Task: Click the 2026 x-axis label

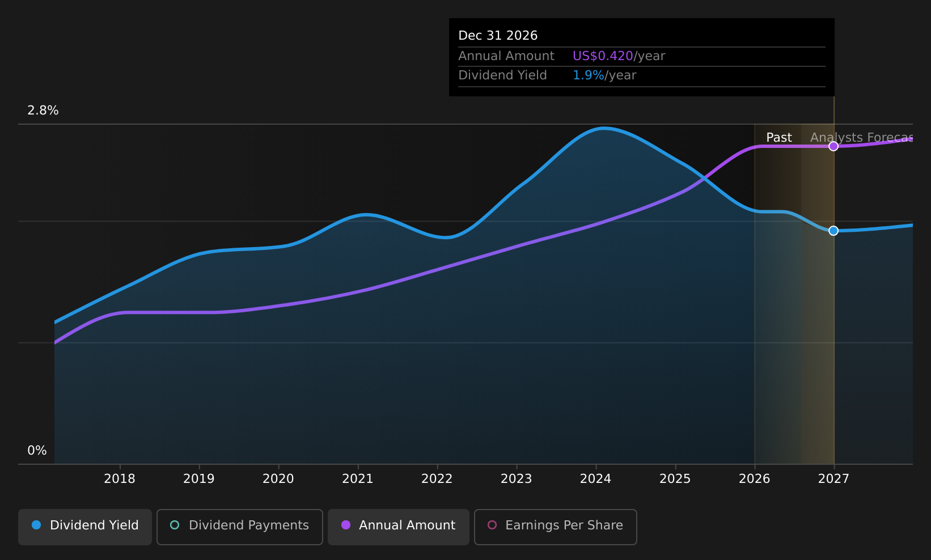Action: point(755,479)
